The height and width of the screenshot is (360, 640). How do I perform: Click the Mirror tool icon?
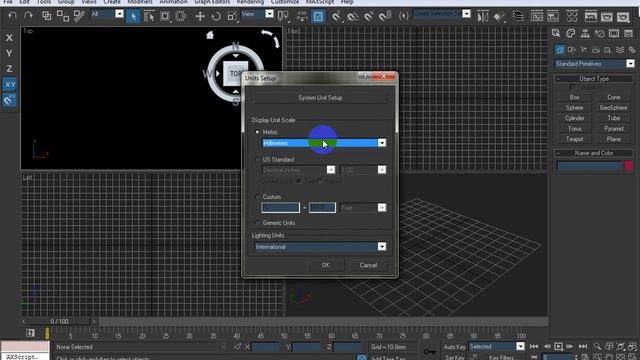click(x=482, y=16)
